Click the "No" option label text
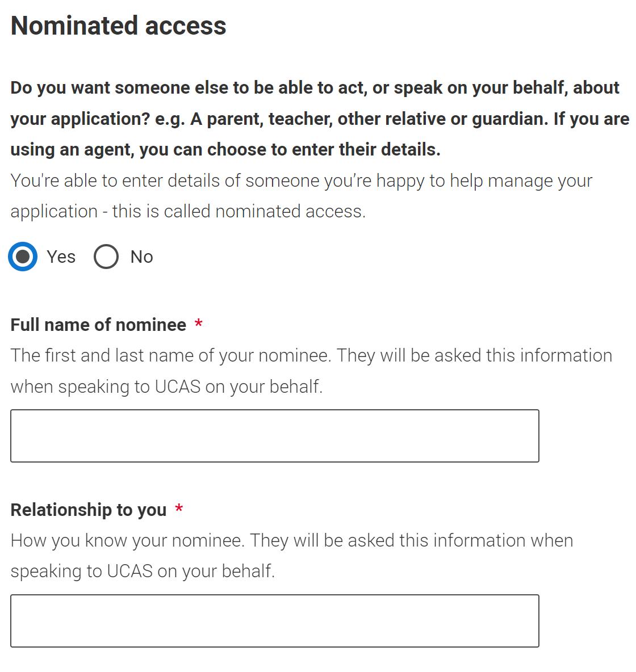The height and width of the screenshot is (672, 636). click(141, 257)
